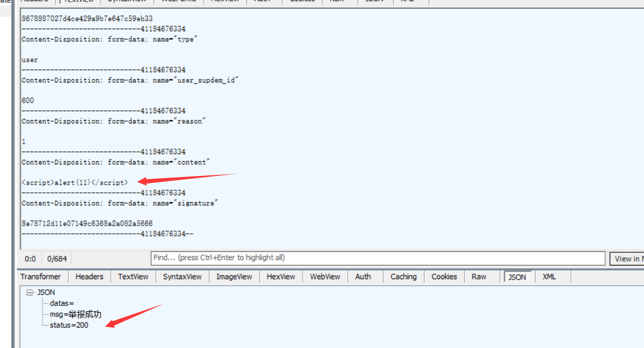Click the name="content" Content-Disposition line

click(115, 162)
